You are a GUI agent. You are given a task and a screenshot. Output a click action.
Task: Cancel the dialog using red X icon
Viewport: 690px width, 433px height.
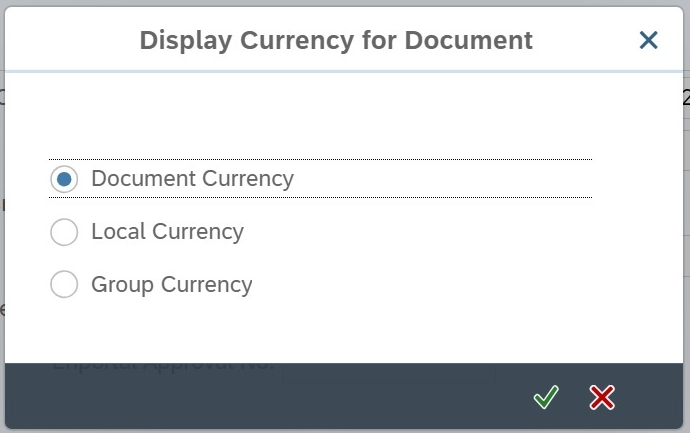[602, 398]
